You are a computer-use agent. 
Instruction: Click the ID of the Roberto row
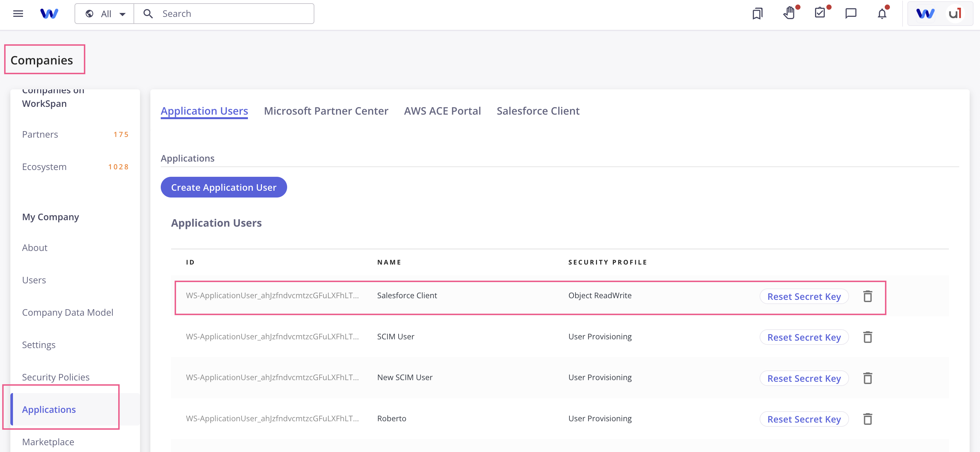[x=272, y=419]
